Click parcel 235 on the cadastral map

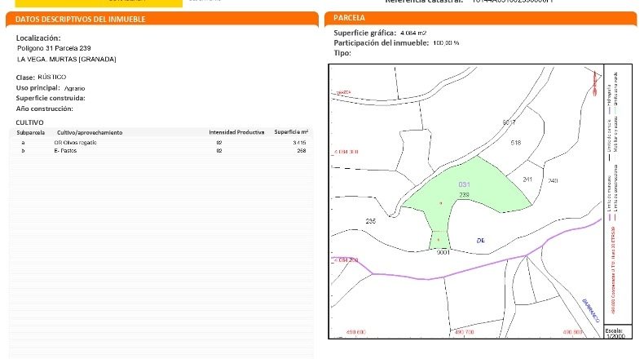(x=370, y=221)
